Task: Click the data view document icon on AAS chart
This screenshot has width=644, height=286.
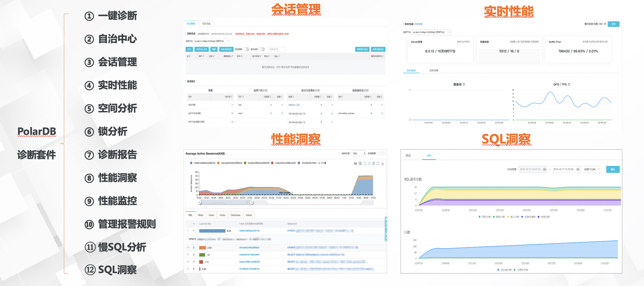Action: [374, 163]
